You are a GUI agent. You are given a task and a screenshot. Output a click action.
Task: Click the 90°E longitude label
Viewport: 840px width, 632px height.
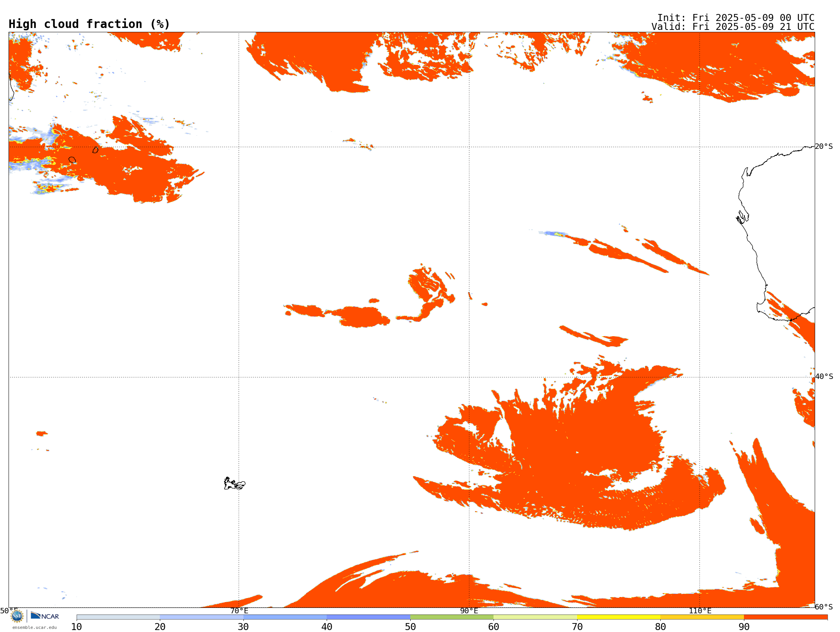[x=469, y=611]
